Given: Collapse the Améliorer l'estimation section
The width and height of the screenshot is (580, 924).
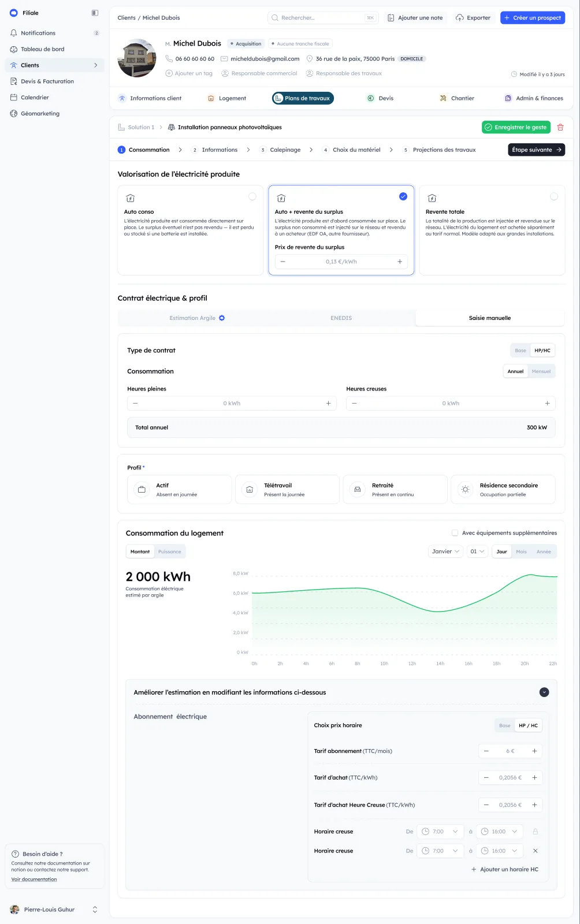Looking at the screenshot, I should (544, 692).
